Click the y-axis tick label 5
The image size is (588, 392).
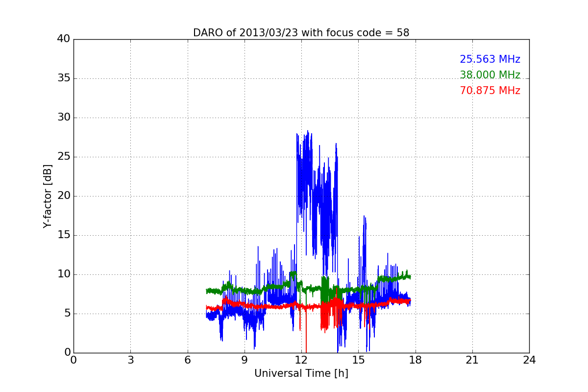(67, 313)
